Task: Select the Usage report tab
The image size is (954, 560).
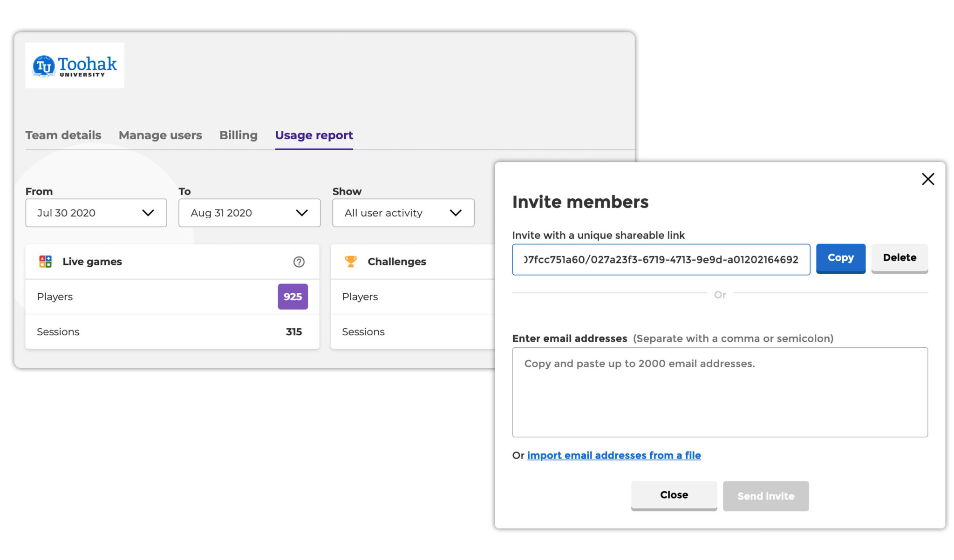Action: coord(313,135)
